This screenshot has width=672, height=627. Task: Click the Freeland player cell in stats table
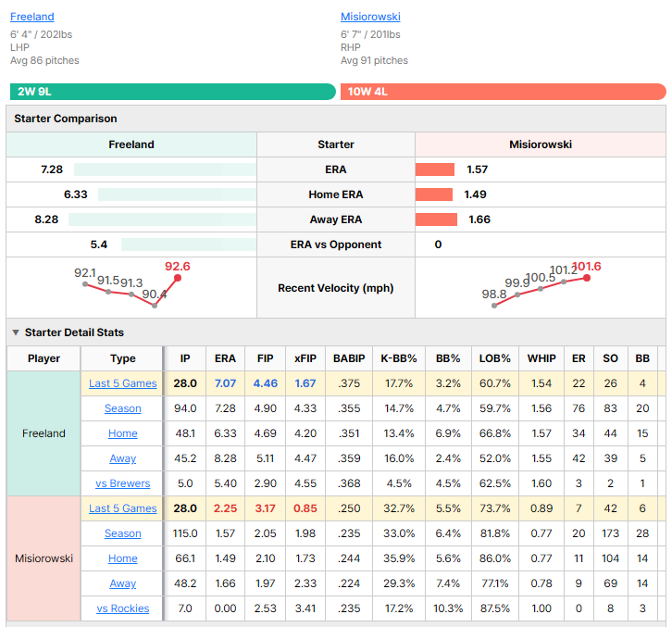44,433
